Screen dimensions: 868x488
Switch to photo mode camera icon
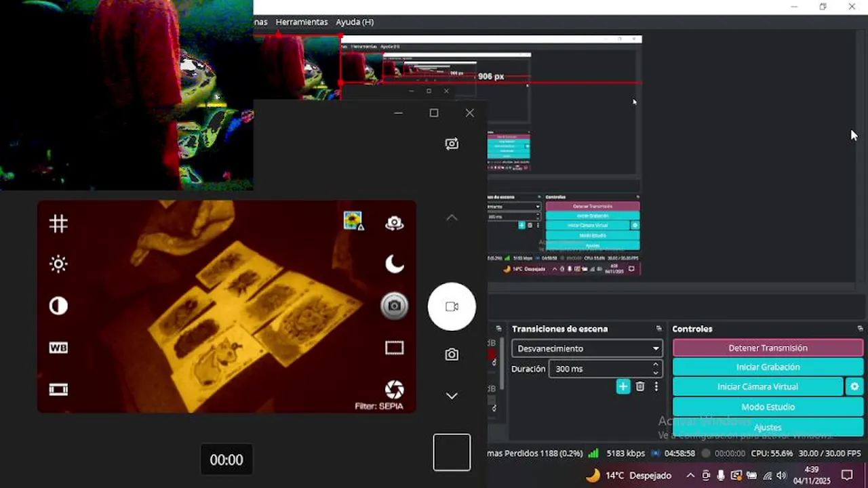(x=452, y=354)
